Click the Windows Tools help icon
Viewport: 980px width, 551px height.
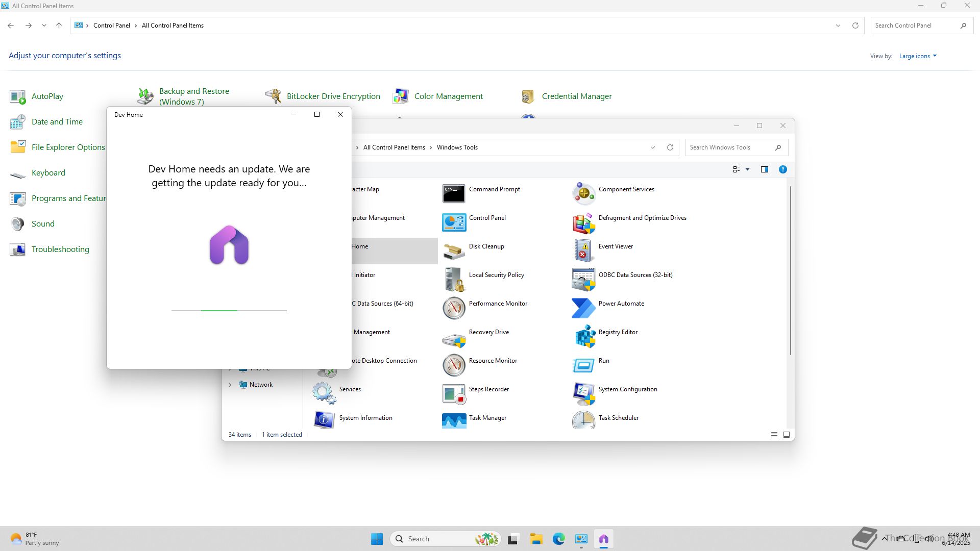pyautogui.click(x=782, y=169)
